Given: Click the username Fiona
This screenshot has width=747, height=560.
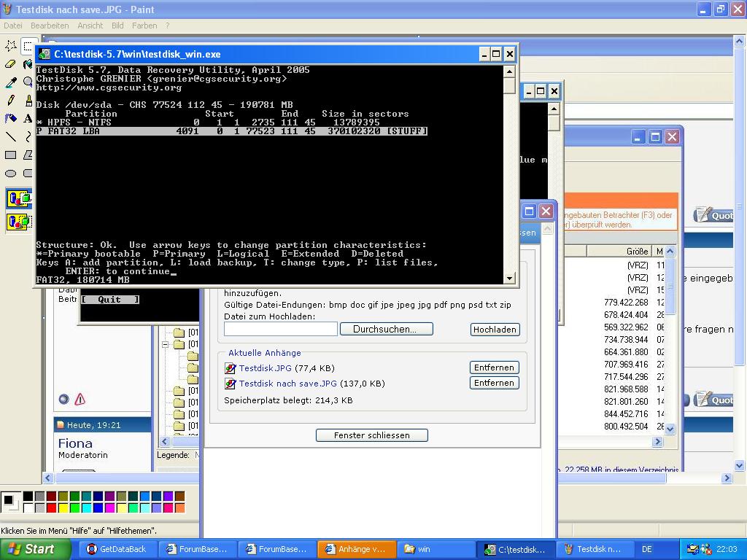Looking at the screenshot, I should 75,443.
